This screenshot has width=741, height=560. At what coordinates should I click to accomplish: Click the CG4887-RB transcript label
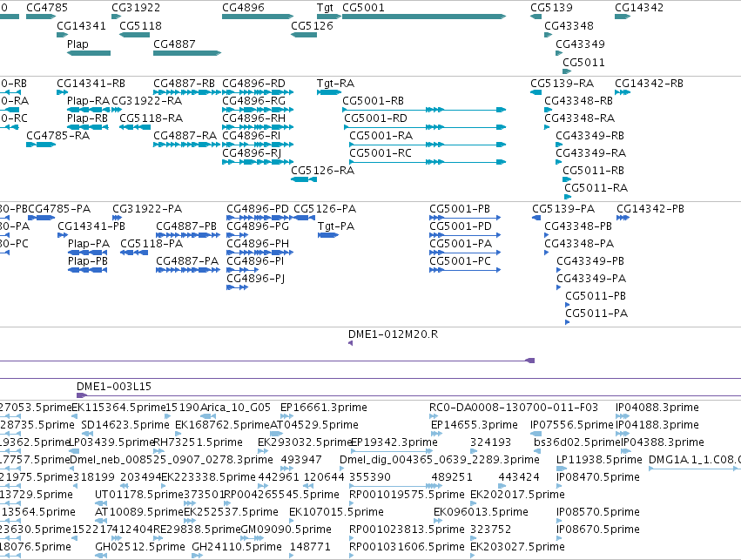185,84
